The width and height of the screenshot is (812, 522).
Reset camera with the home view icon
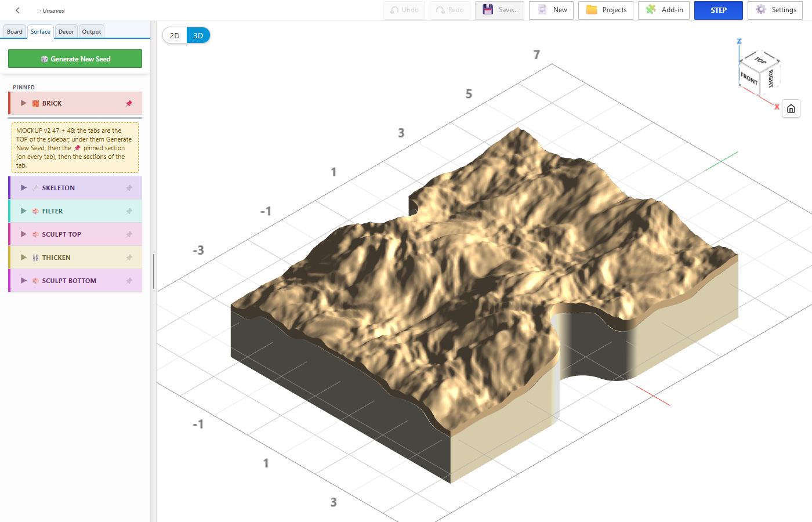(x=791, y=108)
